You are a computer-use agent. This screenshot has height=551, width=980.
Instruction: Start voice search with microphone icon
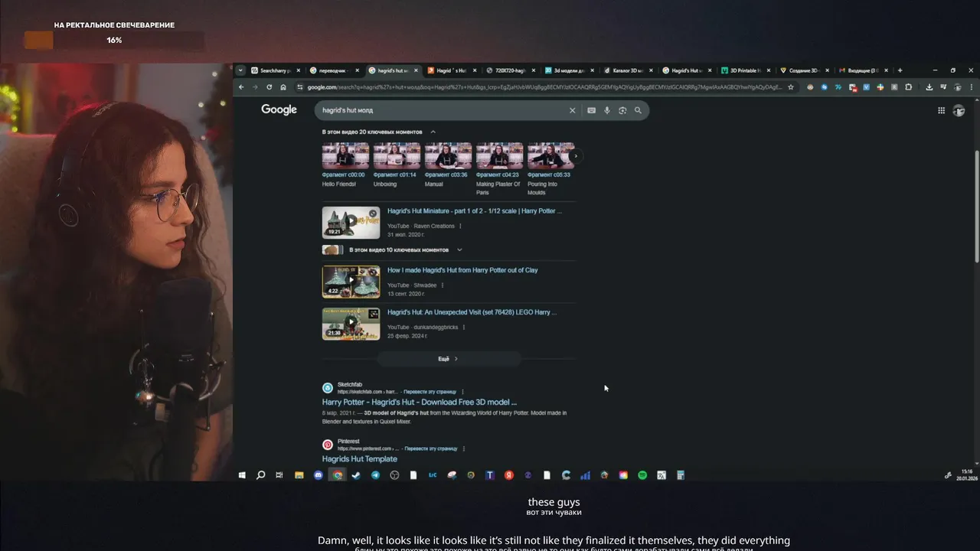pos(607,110)
